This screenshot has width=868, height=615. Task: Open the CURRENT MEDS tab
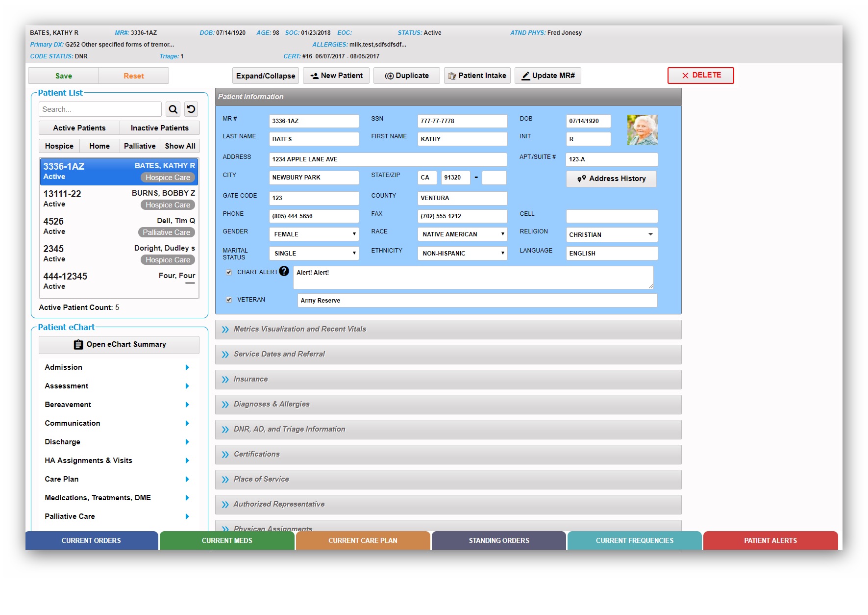pyautogui.click(x=227, y=540)
